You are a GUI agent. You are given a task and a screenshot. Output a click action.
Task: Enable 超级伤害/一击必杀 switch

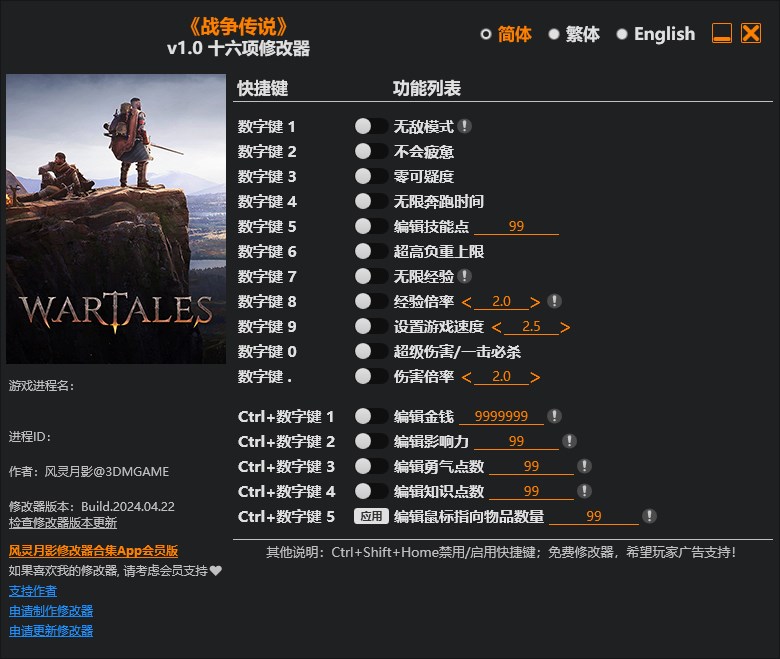[371, 351]
